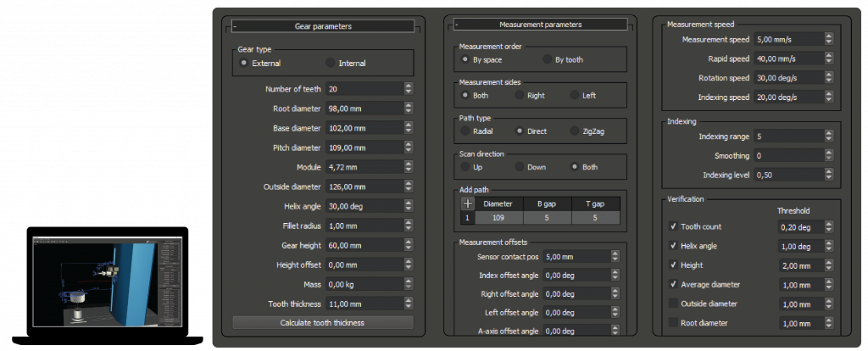Choose By tooth measurement order
The image size is (868, 351).
[548, 60]
